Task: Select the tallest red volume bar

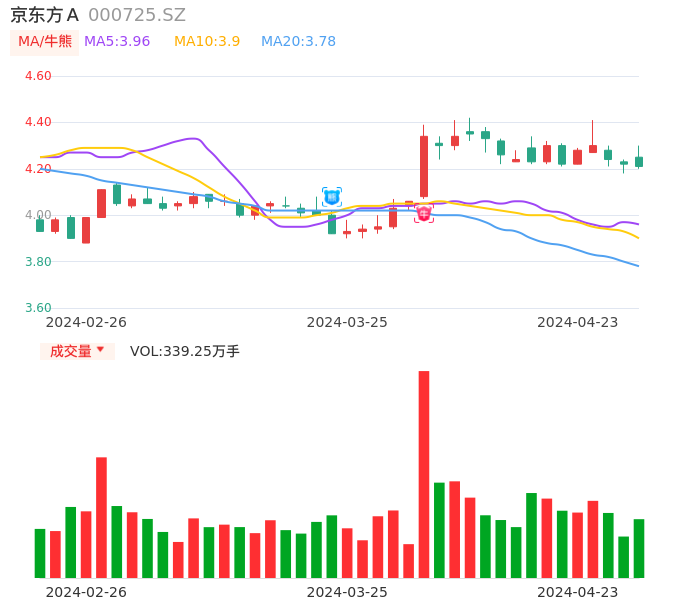Action: [424, 474]
